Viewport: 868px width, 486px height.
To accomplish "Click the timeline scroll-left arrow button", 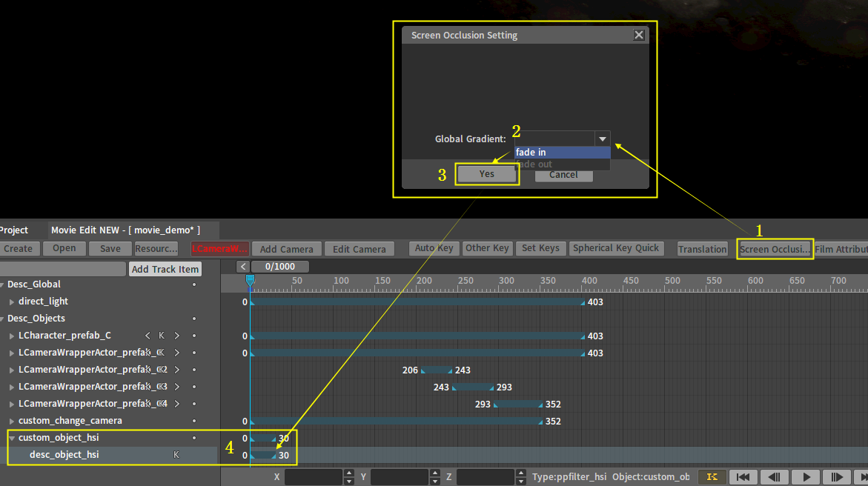I will [x=242, y=267].
